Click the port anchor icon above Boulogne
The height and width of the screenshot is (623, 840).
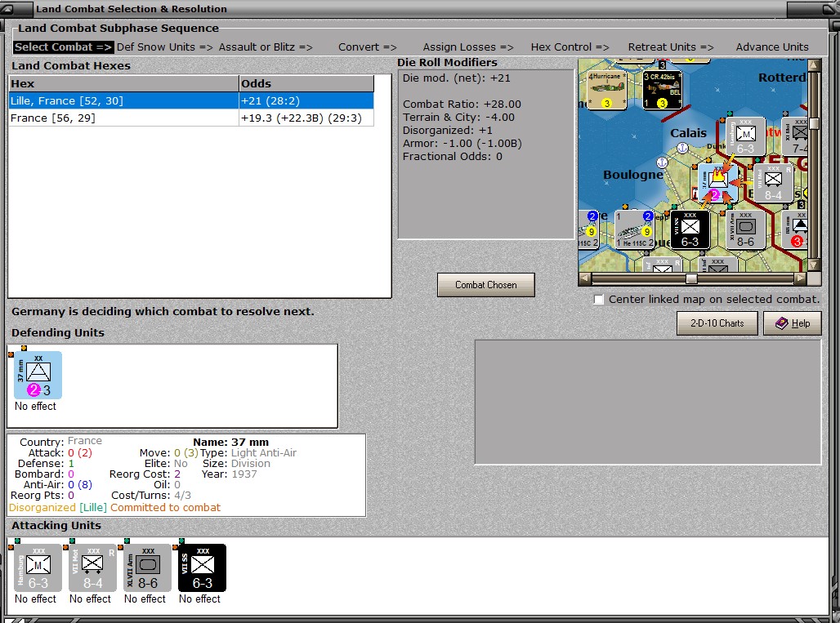coord(662,162)
